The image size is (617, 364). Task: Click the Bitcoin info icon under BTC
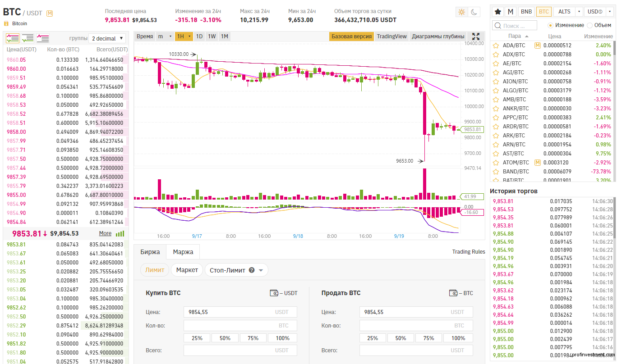click(x=6, y=23)
